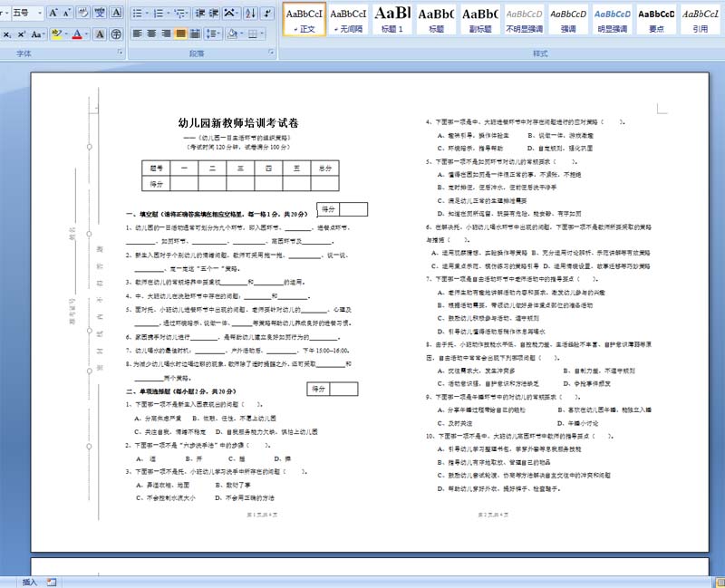Screen dimensions: 725x588
Task: Click the yellow text highlight color
Action: [x=56, y=34]
